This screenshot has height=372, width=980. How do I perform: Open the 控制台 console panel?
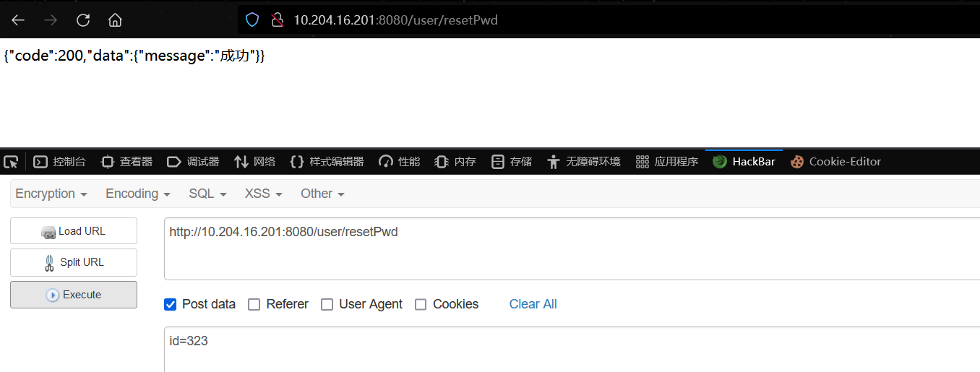pos(60,162)
